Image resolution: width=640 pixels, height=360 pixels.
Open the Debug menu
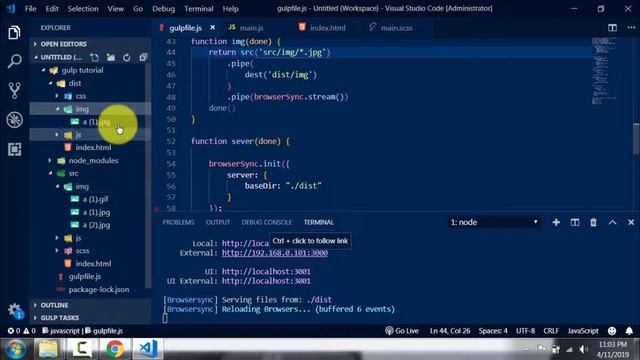[163, 9]
